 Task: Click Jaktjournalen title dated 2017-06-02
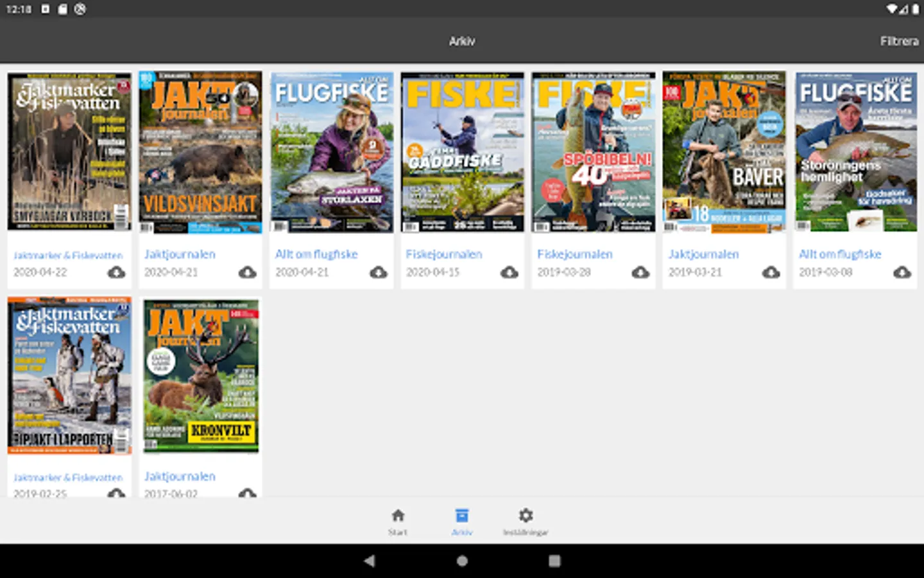(x=180, y=477)
